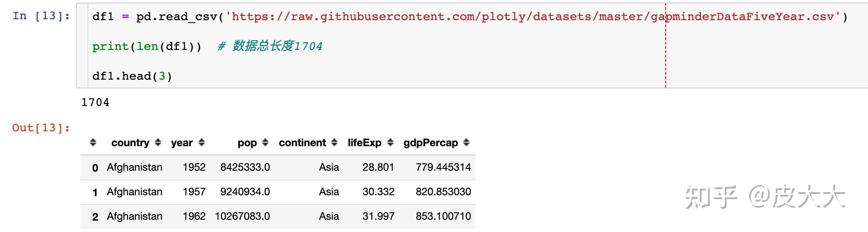Click the sort icon beside country header
868x232 pixels.
click(158, 143)
